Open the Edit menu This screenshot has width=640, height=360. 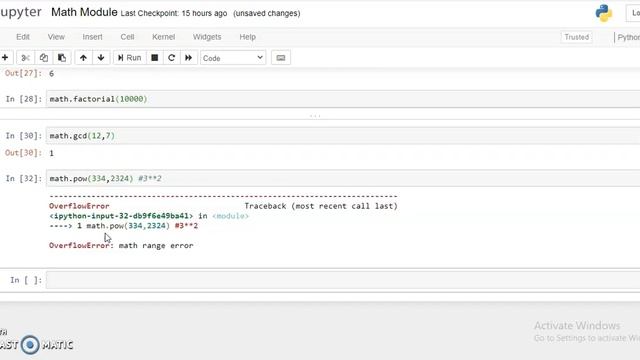(23, 37)
